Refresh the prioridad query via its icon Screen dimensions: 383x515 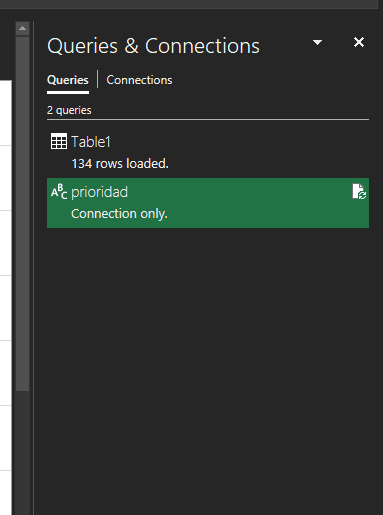pos(359,192)
